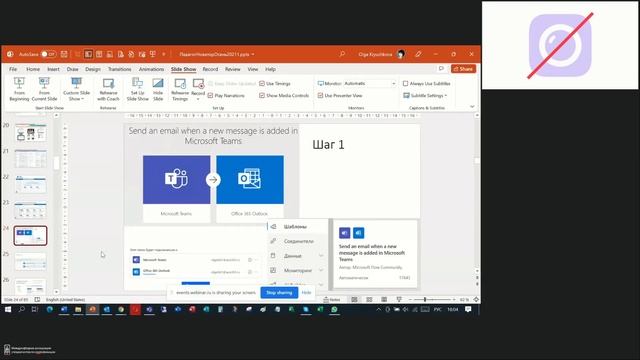Start Rehearse Timings

click(x=180, y=89)
